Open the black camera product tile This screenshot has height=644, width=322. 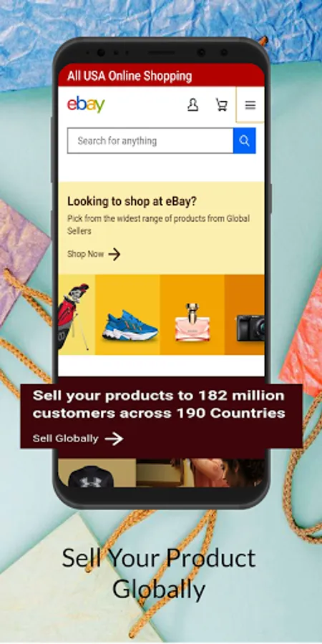coord(245,315)
